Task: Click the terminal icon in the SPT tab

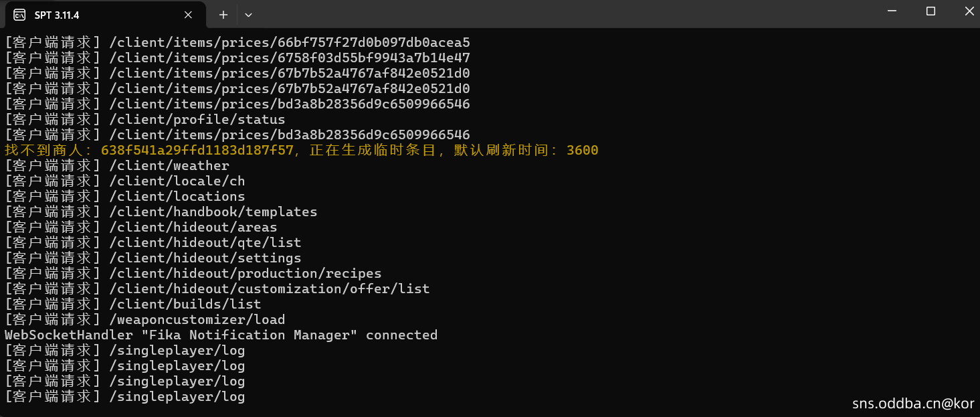Action: click(19, 15)
